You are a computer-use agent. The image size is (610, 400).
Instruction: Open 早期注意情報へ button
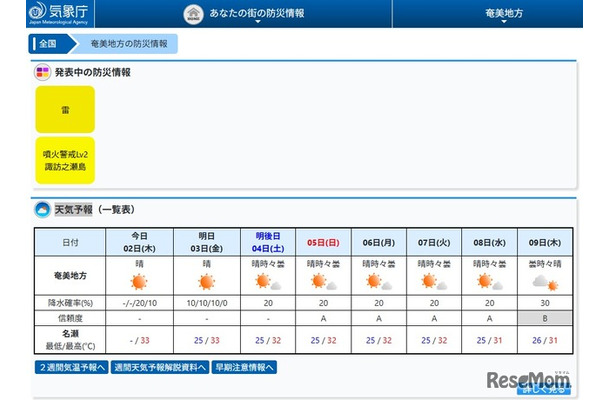coord(244,367)
